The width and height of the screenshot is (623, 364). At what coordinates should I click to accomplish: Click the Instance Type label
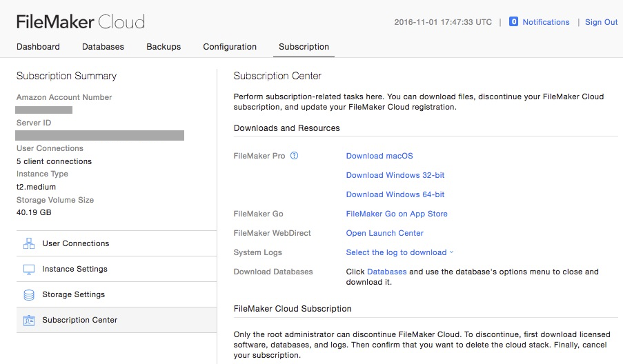pos(42,174)
